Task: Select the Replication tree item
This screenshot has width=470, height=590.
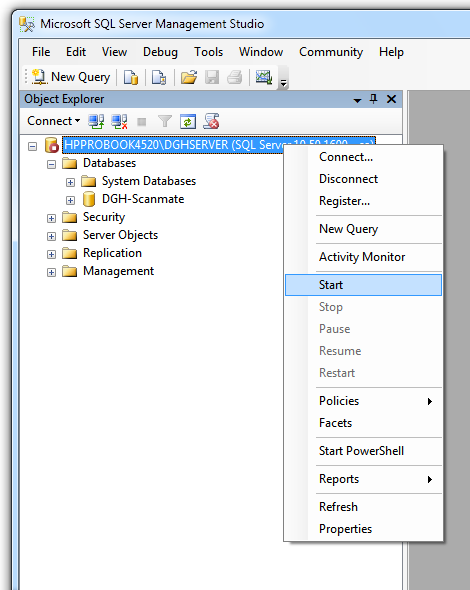Action: pos(112,253)
